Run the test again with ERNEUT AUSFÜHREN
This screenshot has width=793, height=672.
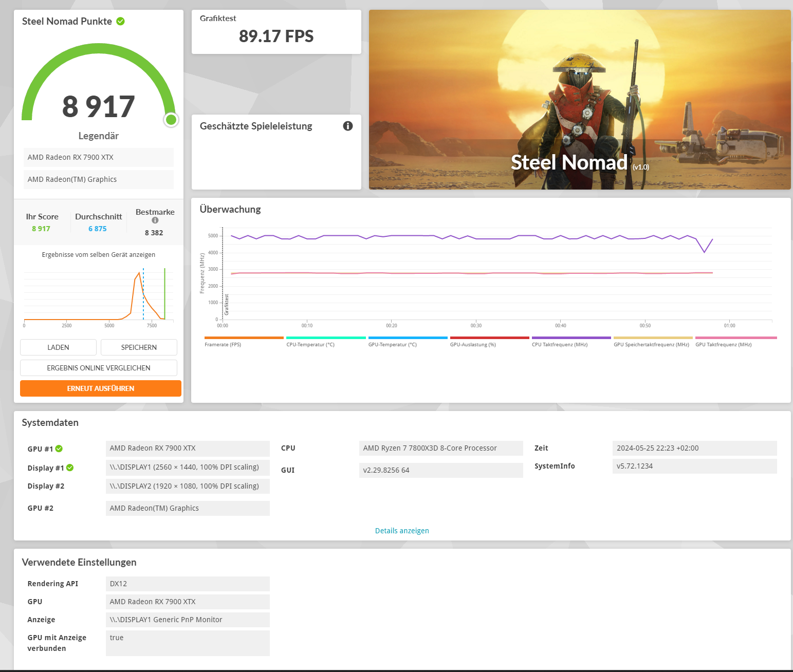click(101, 388)
